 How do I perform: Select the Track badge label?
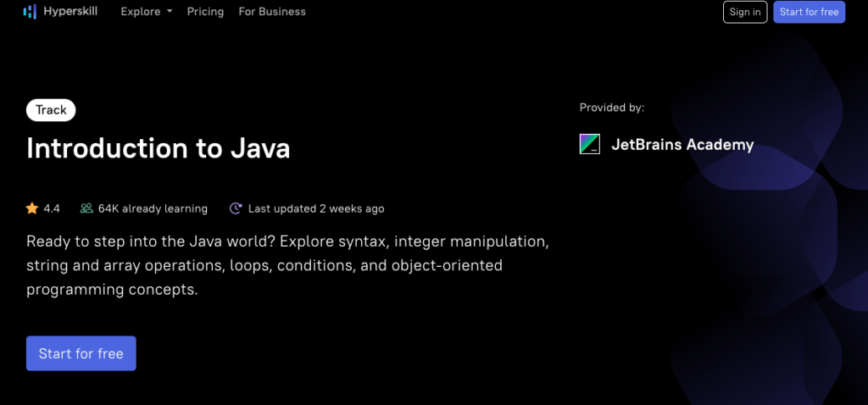tap(52, 110)
